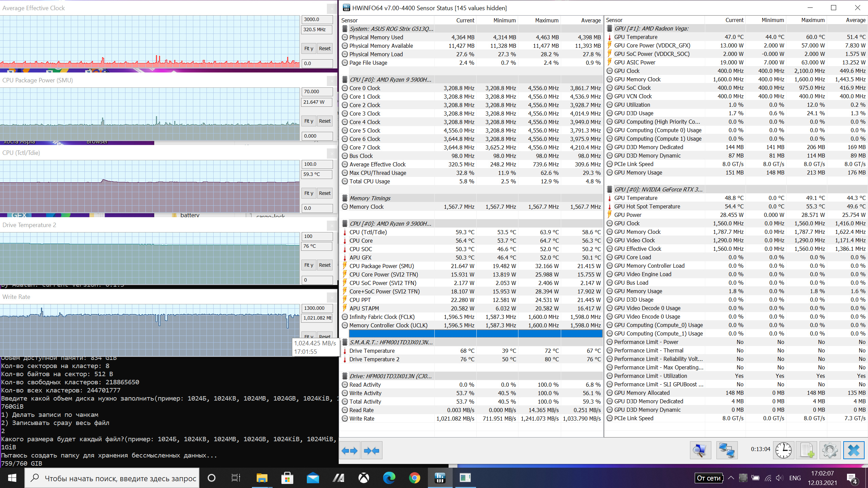Click Fit y in CPU Package Power graph

point(309,121)
